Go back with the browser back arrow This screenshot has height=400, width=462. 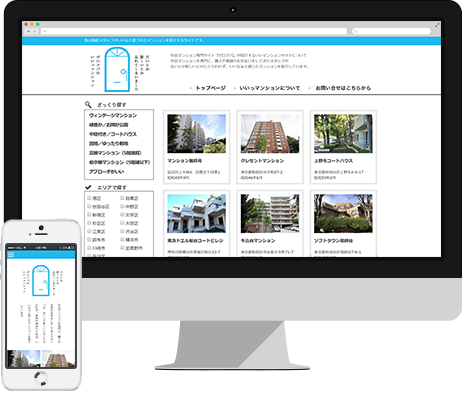coord(28,31)
